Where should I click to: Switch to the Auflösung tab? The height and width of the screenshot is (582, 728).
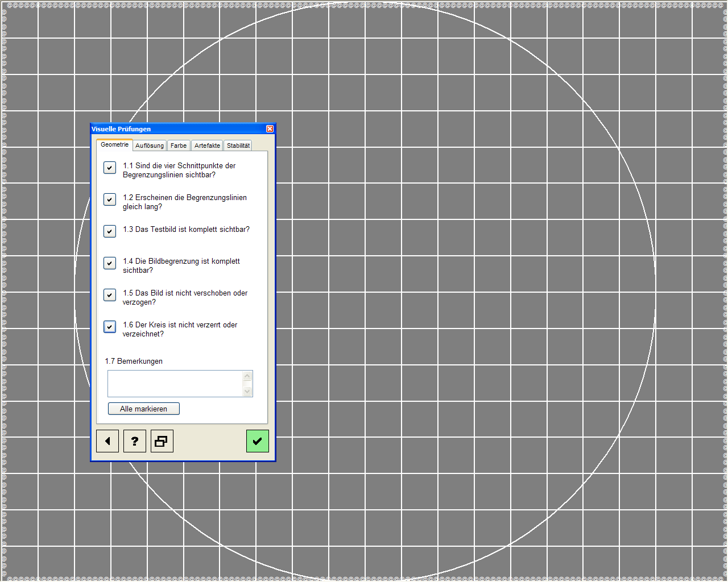[150, 145]
